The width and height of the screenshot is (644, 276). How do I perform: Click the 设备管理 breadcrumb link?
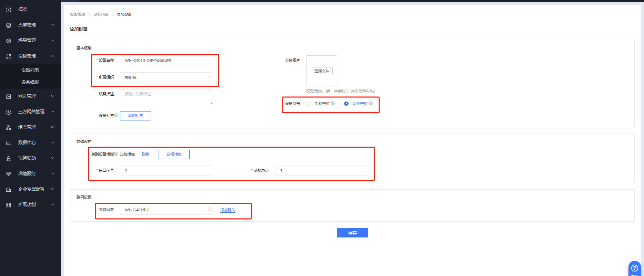[77, 14]
